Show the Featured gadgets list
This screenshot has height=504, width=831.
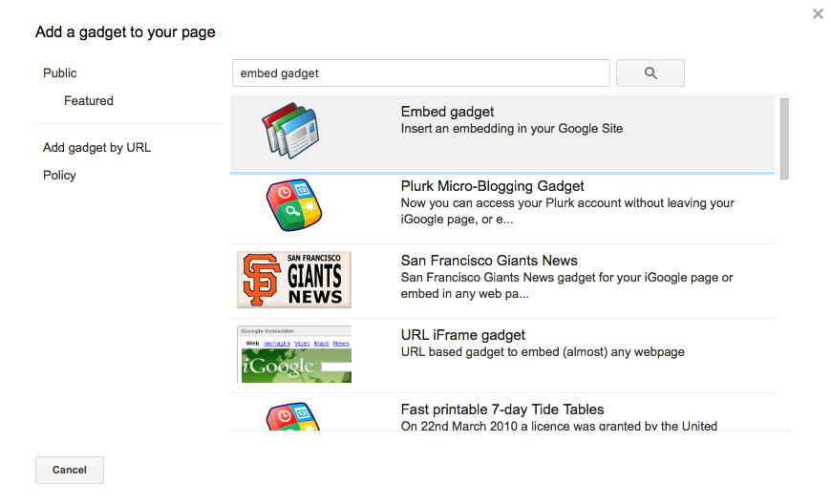pos(89,101)
